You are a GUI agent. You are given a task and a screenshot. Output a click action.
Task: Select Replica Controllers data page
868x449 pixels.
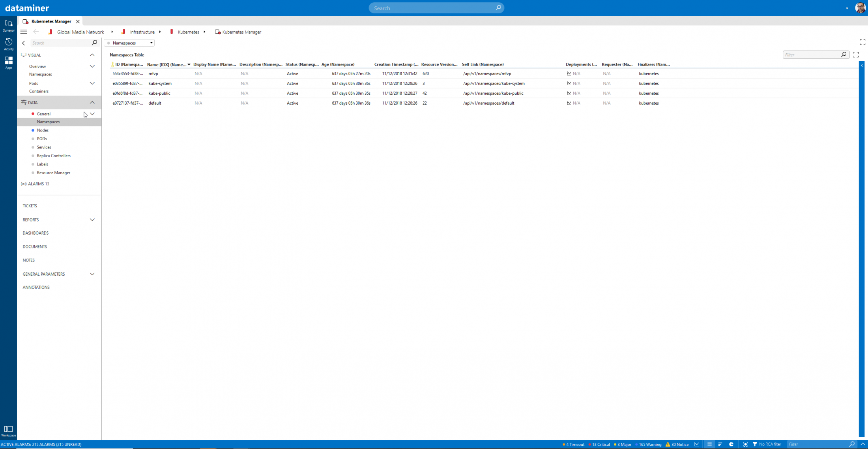pos(54,156)
